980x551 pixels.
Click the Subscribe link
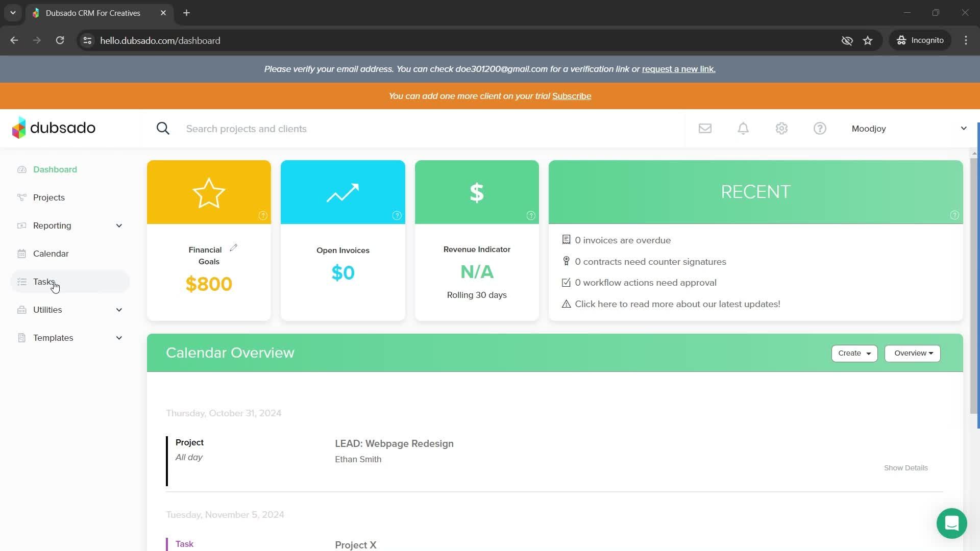(572, 96)
